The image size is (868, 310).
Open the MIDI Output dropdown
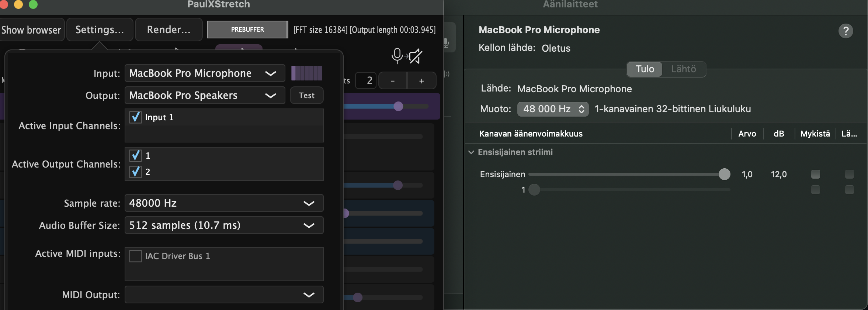point(224,294)
